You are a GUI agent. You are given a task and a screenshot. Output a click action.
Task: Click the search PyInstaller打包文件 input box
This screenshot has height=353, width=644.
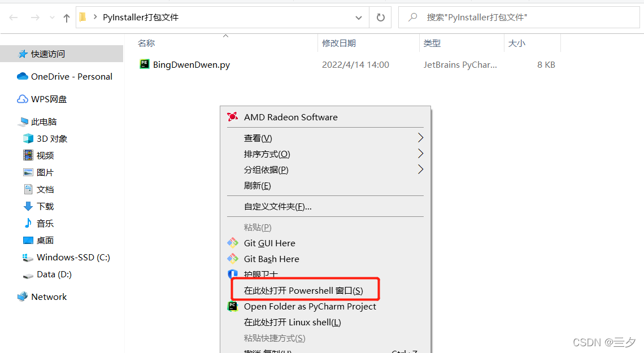point(519,18)
